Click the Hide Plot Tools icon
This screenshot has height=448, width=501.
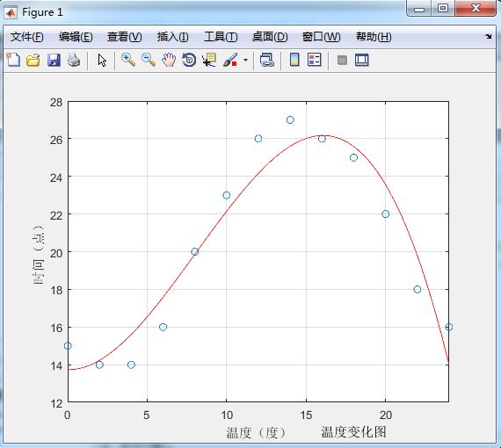(x=342, y=60)
